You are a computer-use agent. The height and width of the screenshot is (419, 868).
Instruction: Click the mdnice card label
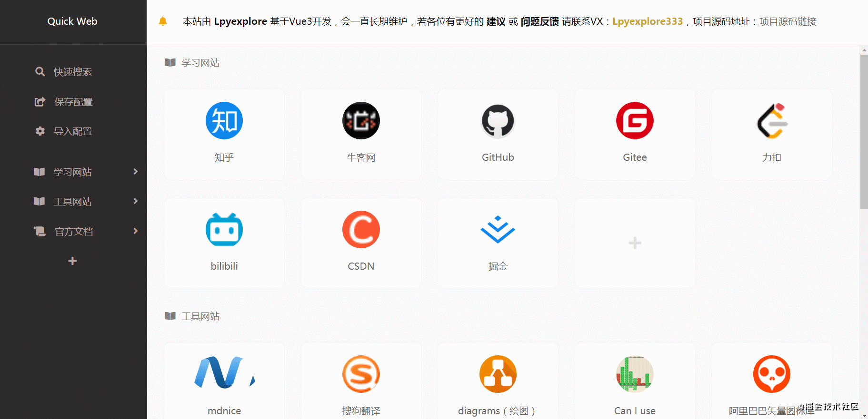pyautogui.click(x=224, y=411)
